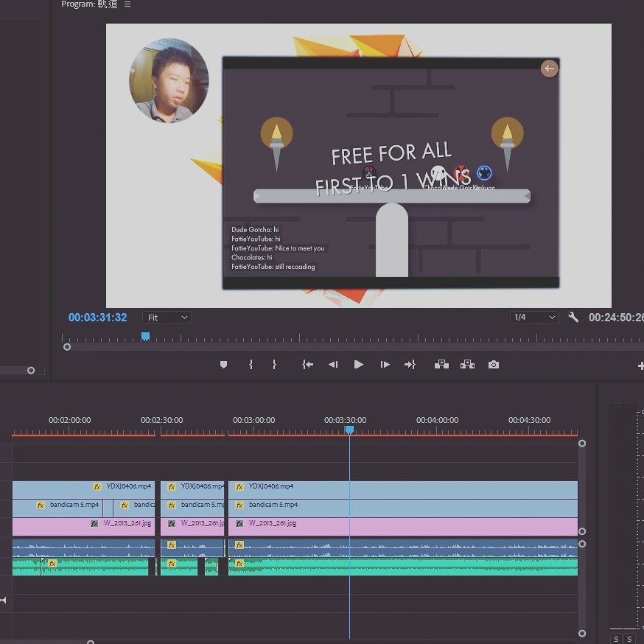The height and width of the screenshot is (644, 644).
Task: Toggle the right S solo button under audio meters
Action: (x=629, y=639)
